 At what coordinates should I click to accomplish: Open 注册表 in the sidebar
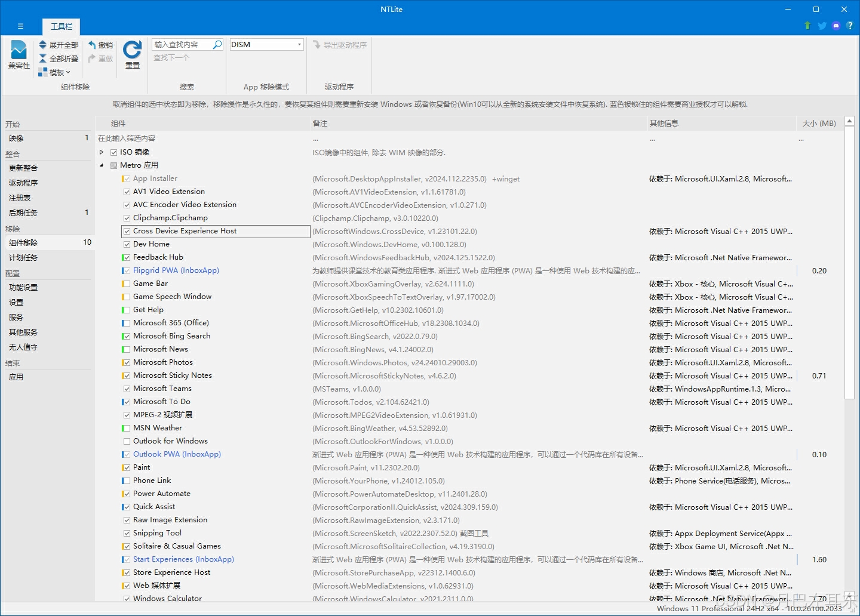point(49,198)
